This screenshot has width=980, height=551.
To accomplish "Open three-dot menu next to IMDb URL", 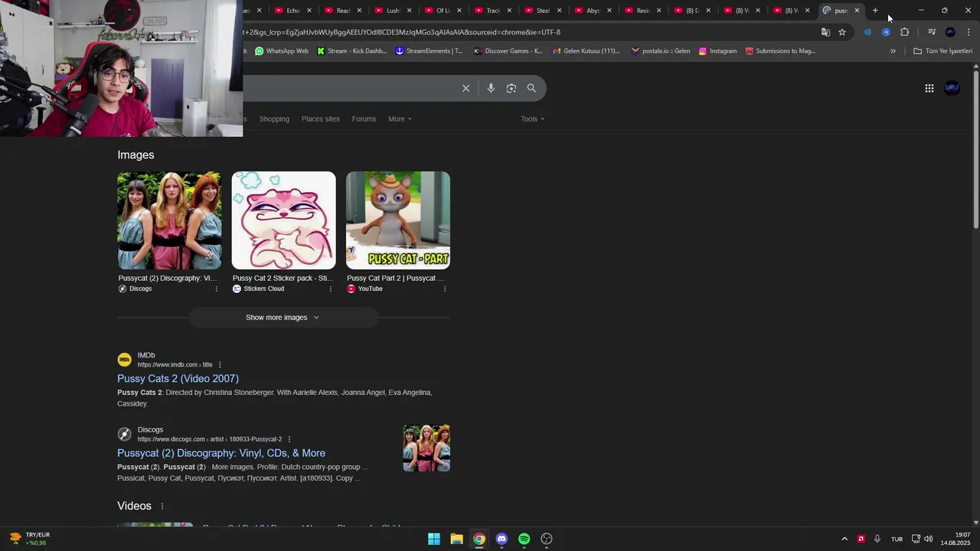I will [x=220, y=365].
